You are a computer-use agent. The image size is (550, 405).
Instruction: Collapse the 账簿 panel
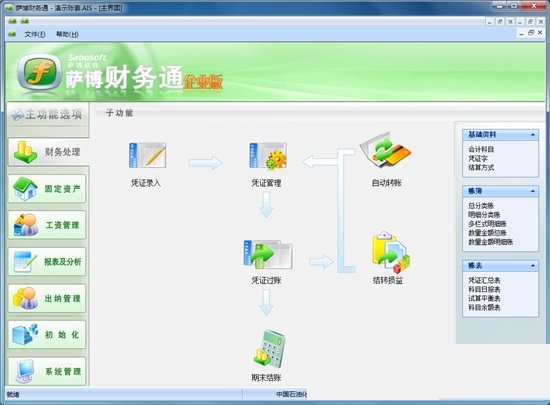click(533, 191)
